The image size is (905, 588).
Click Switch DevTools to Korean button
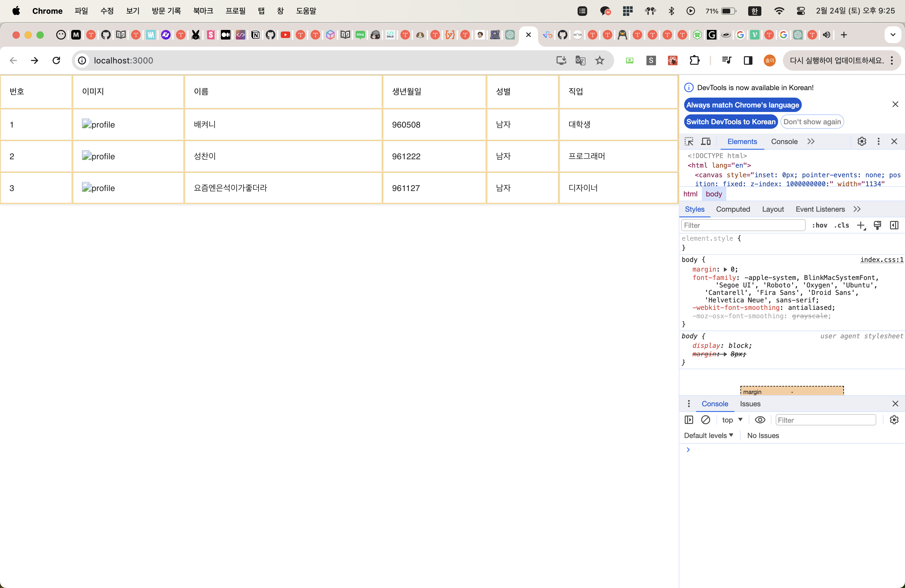coord(731,122)
